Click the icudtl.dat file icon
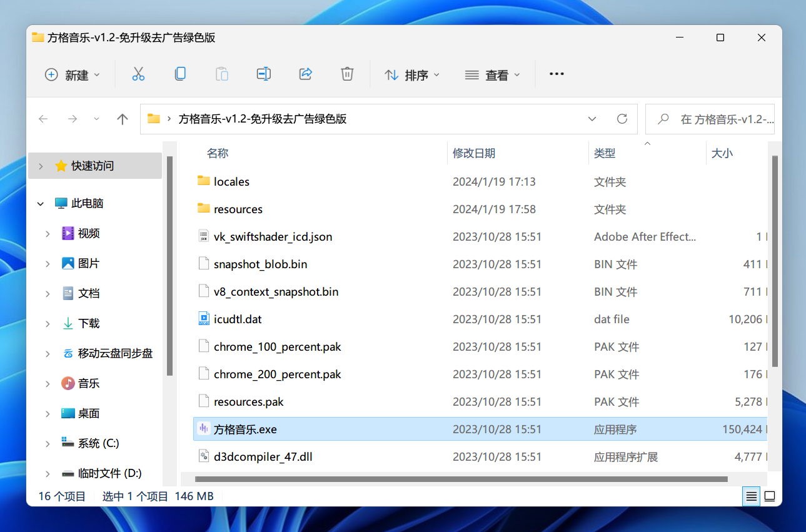806x532 pixels. pyautogui.click(x=203, y=319)
